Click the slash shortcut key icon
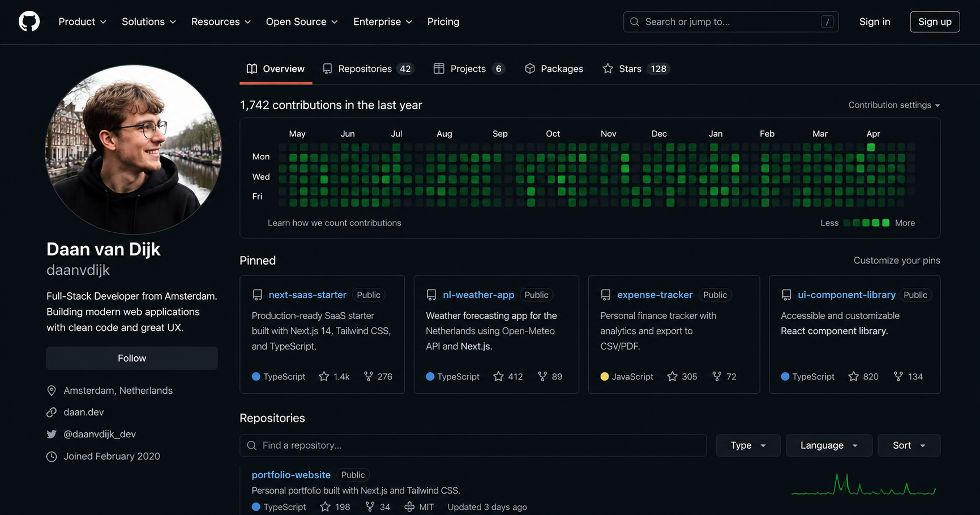Image resolution: width=980 pixels, height=515 pixels. pos(827,22)
